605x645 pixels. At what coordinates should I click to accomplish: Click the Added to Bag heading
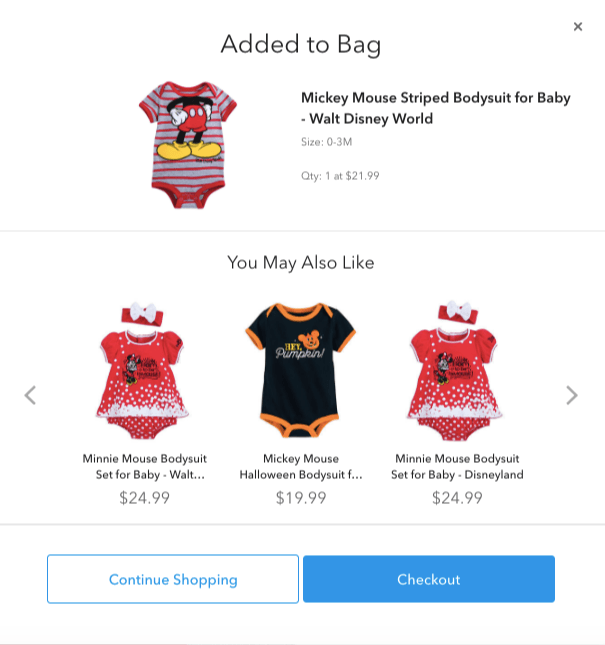pyautogui.click(x=300, y=44)
